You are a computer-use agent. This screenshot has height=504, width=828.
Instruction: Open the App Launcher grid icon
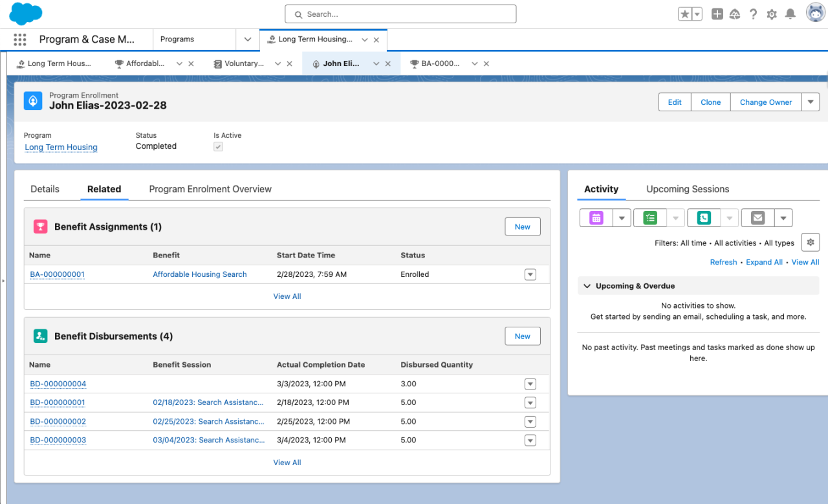click(20, 39)
